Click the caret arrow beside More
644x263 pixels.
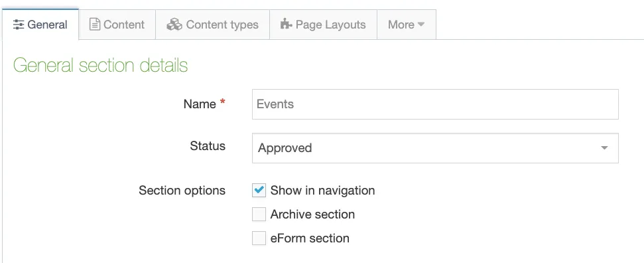pos(421,25)
